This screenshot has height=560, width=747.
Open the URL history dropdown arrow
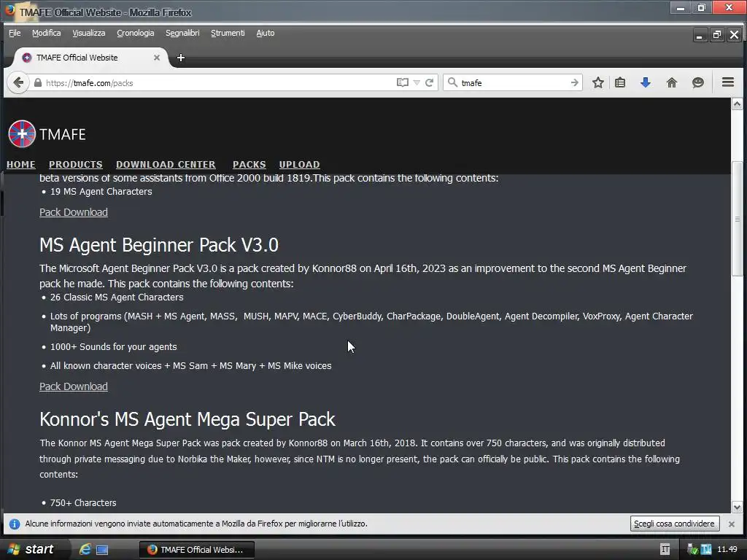[417, 83]
